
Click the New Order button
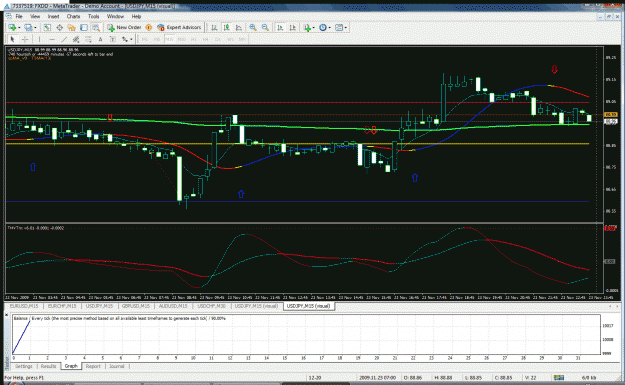(x=124, y=27)
